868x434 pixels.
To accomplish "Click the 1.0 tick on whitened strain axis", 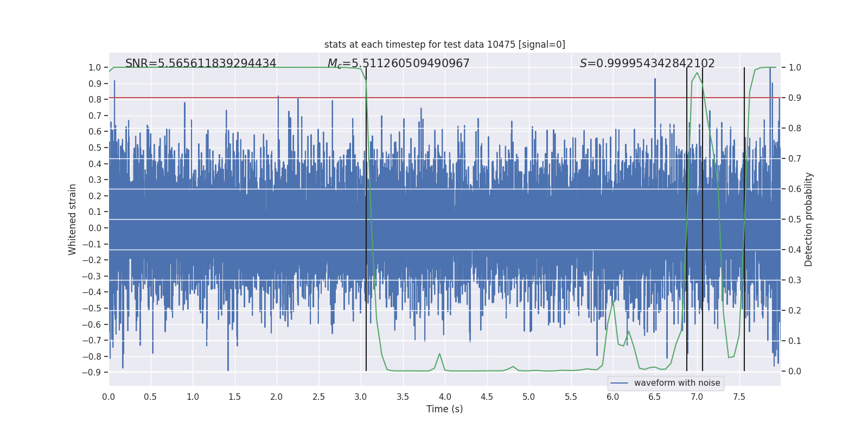I will click(x=94, y=68).
